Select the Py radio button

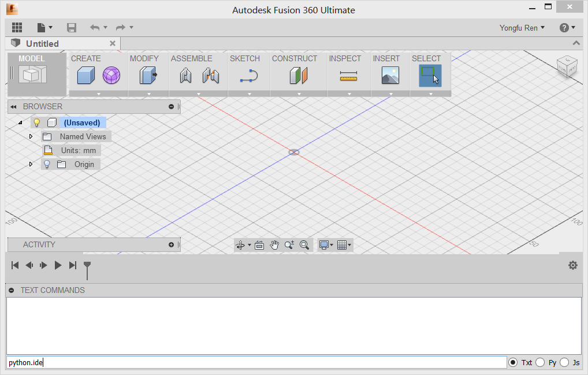click(x=539, y=362)
